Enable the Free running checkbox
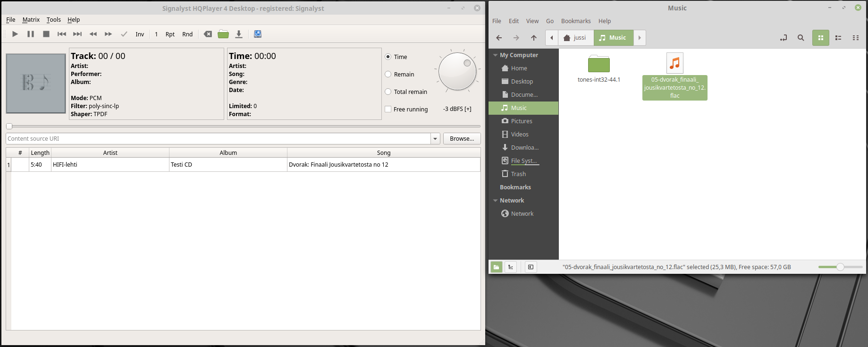The image size is (868, 347). 388,109
